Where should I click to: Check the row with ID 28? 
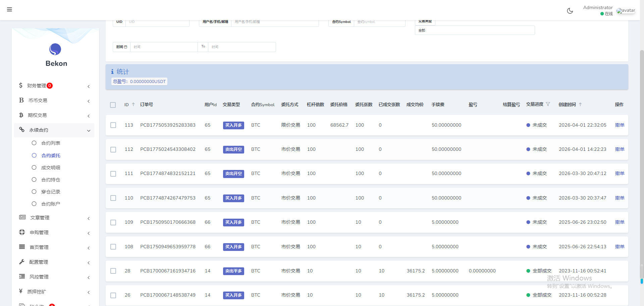click(113, 271)
